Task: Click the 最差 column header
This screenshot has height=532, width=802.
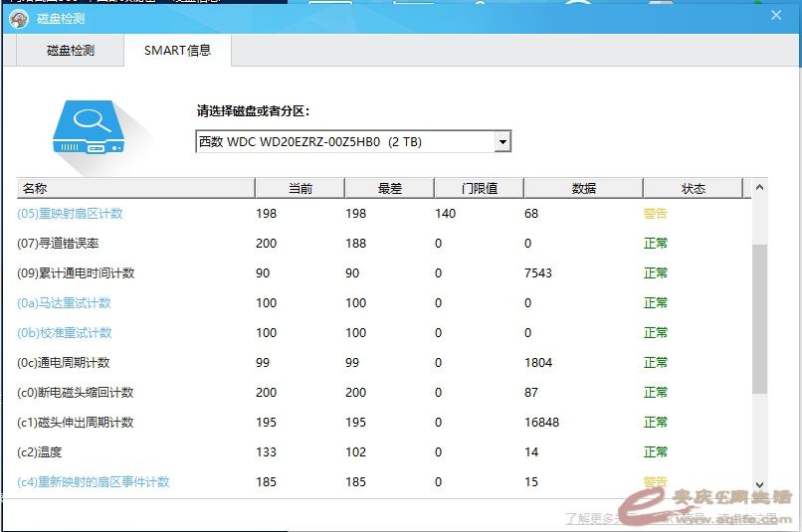Action: coord(389,188)
